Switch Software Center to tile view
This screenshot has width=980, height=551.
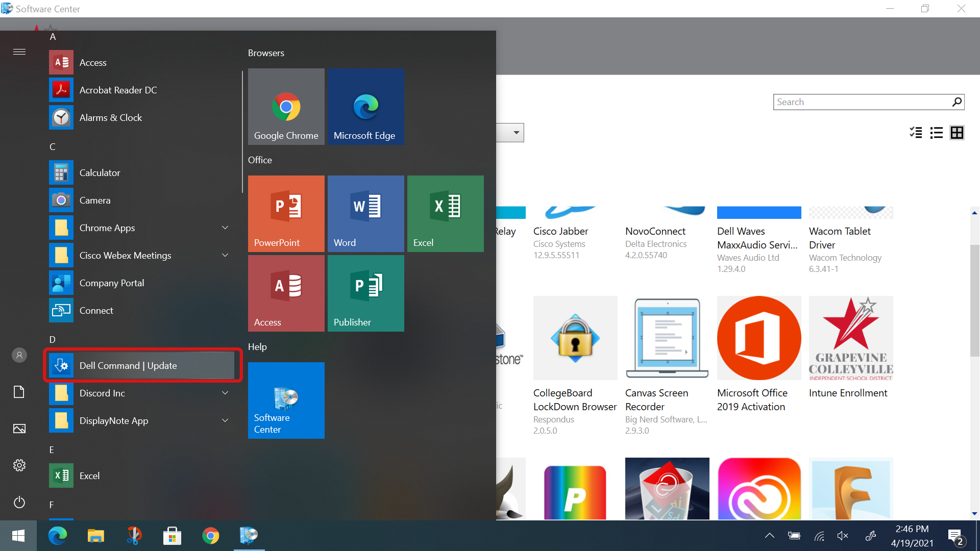(957, 133)
